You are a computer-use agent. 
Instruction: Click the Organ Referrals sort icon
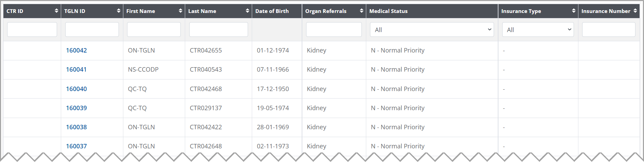tap(361, 11)
